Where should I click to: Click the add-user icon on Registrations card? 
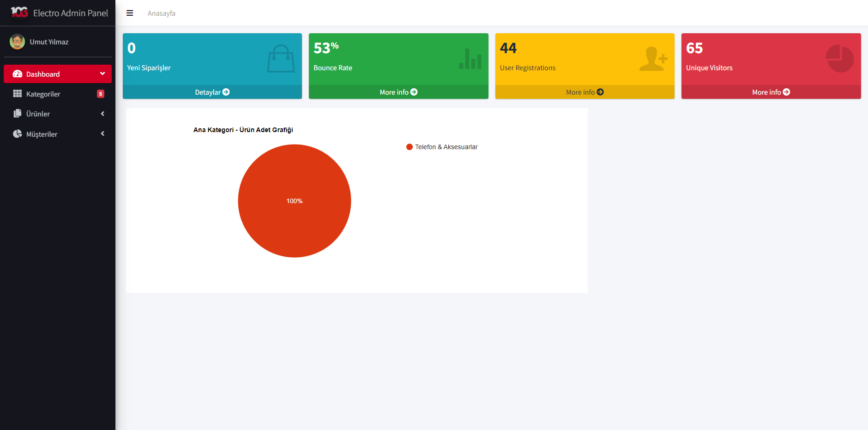tap(653, 59)
